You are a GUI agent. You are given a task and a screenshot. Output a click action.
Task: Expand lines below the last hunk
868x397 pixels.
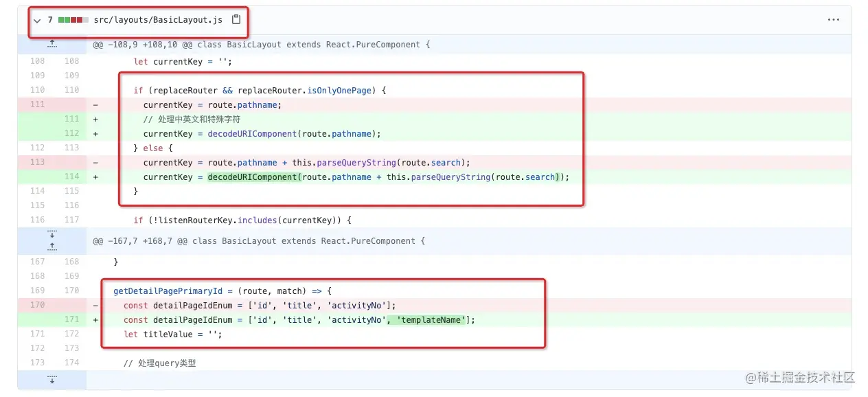(52, 378)
